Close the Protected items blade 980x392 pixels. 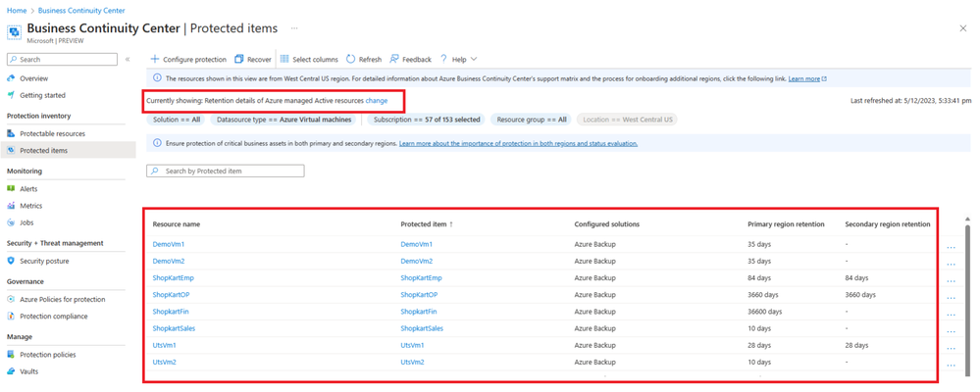(963, 28)
